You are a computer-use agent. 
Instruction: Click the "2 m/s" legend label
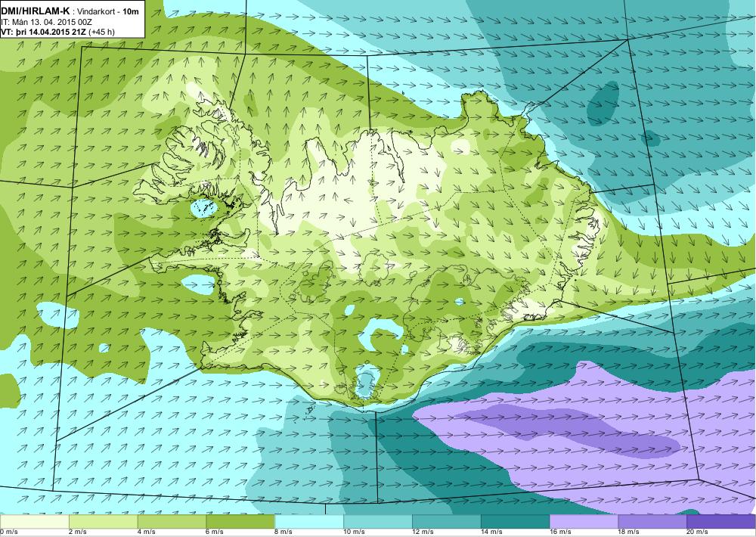(x=78, y=532)
